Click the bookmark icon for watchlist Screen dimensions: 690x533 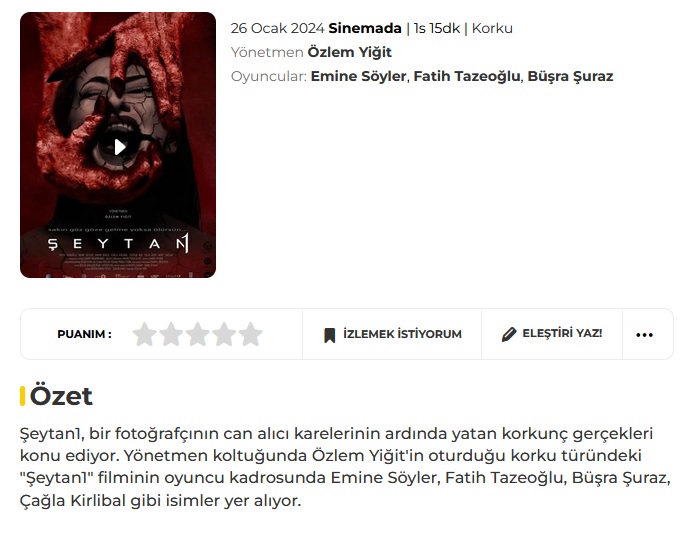pyautogui.click(x=330, y=335)
